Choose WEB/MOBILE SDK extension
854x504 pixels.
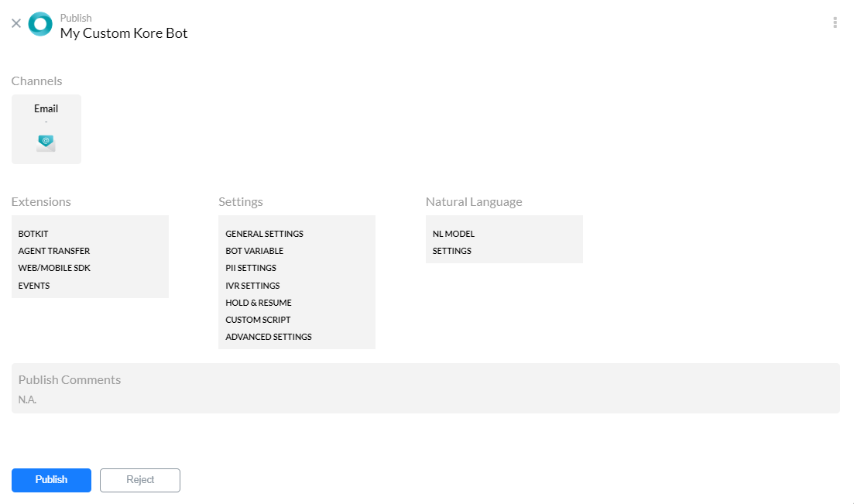point(54,268)
